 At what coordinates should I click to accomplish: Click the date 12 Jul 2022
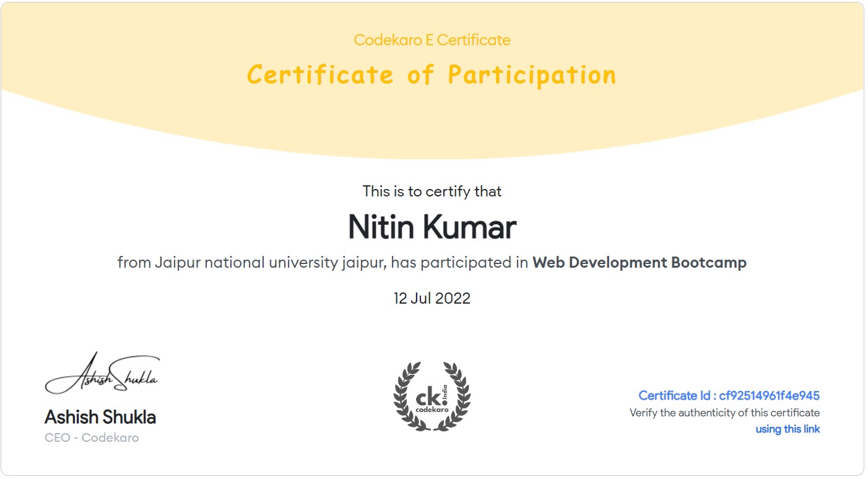(x=432, y=298)
